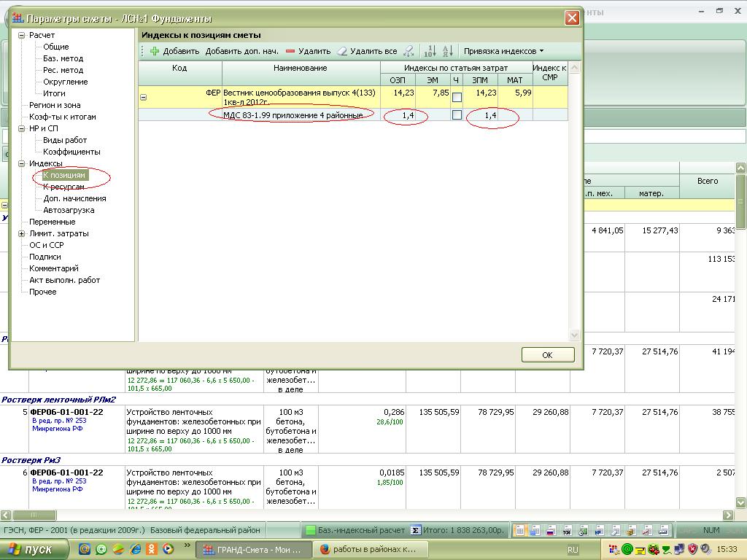Open the Регион и зона section
Image resolution: width=747 pixels, height=560 pixels.
pyautogui.click(x=55, y=105)
